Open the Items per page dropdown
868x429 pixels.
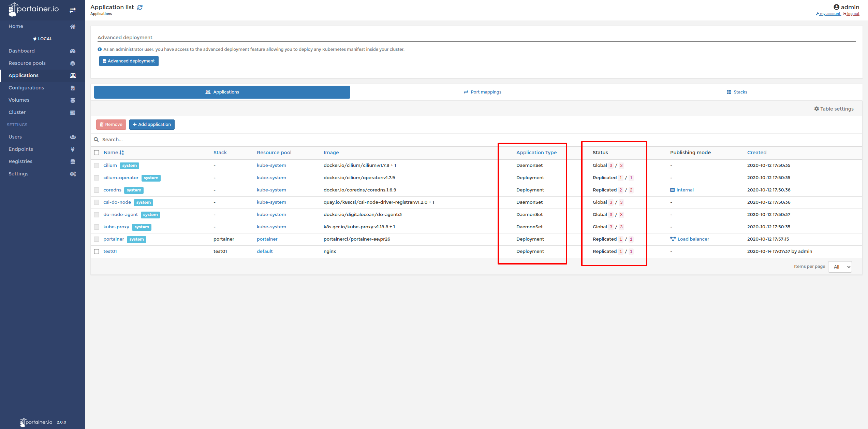click(840, 267)
